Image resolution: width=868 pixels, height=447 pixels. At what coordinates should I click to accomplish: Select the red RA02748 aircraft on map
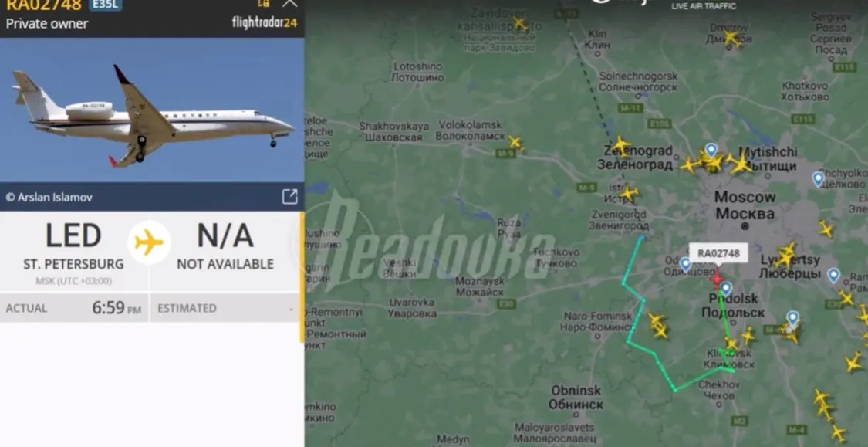[x=717, y=278]
